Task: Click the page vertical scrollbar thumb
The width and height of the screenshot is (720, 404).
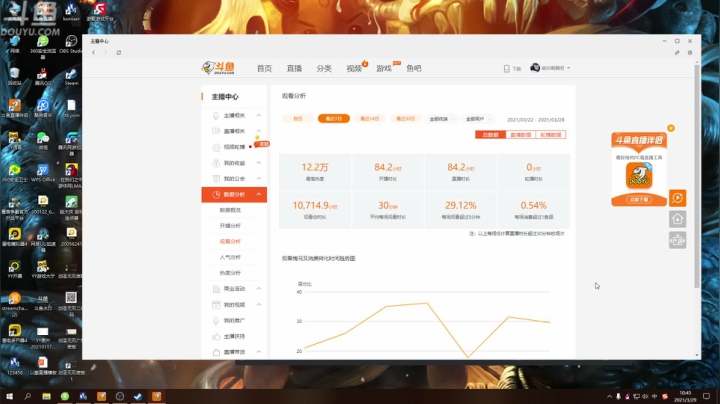Action: pyautogui.click(x=697, y=176)
